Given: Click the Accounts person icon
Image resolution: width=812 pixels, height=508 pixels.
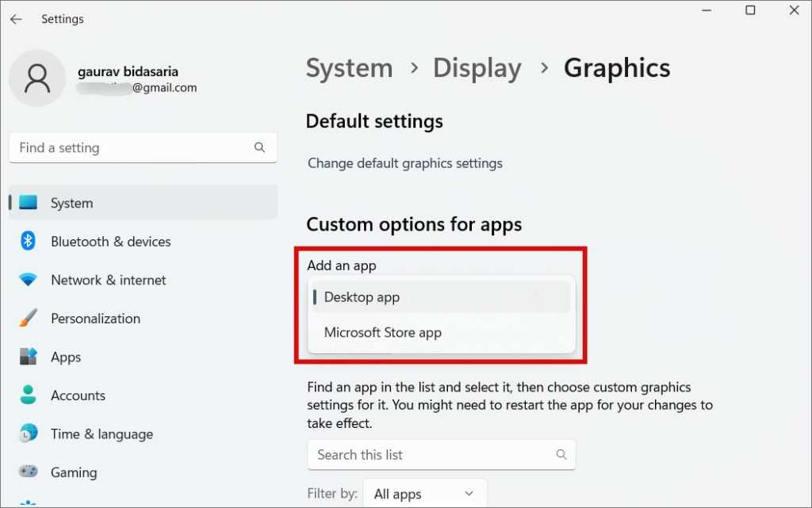Looking at the screenshot, I should coord(28,395).
